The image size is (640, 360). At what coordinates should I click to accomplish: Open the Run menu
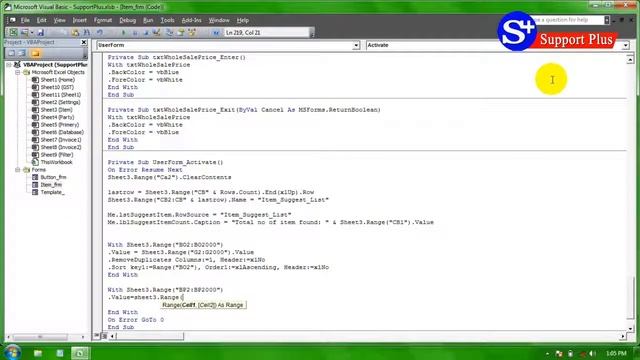[x=148, y=20]
